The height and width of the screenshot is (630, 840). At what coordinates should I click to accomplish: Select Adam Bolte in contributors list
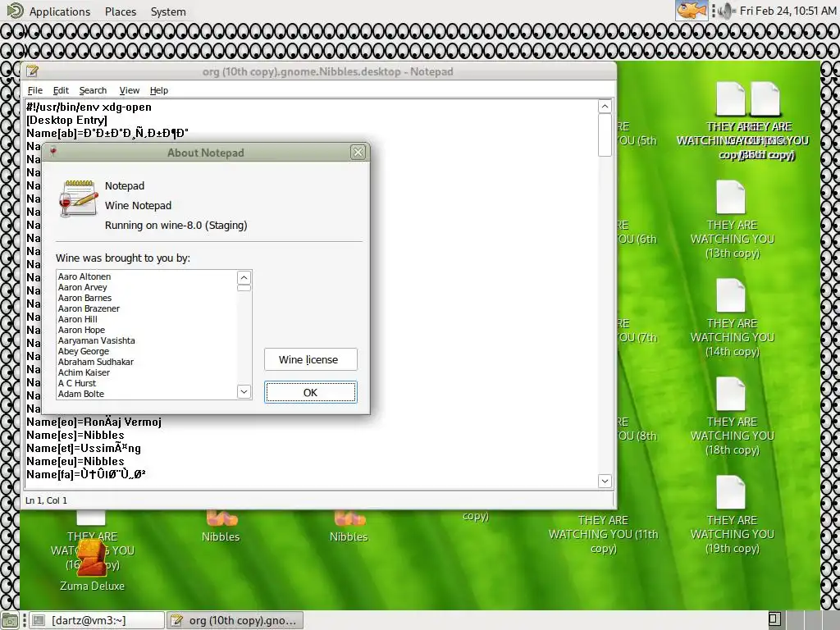[81, 394]
